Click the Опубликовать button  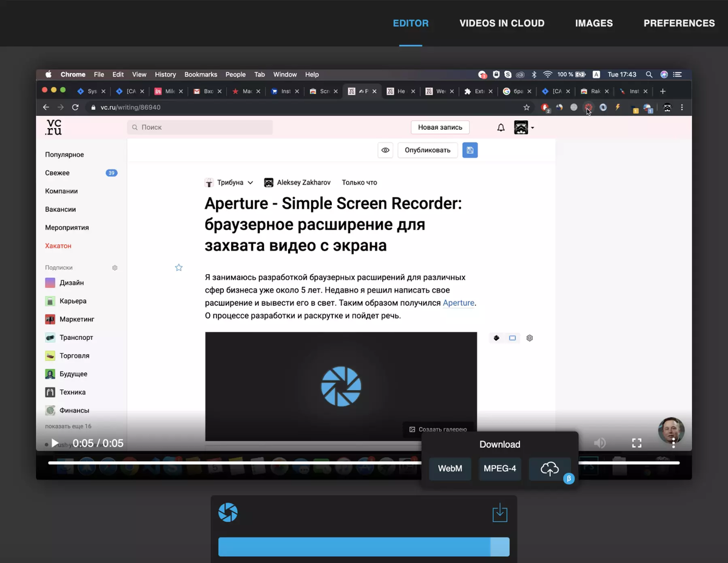click(x=427, y=150)
